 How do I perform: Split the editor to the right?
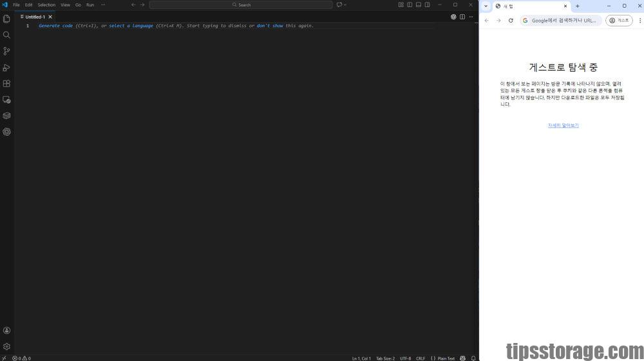click(462, 17)
